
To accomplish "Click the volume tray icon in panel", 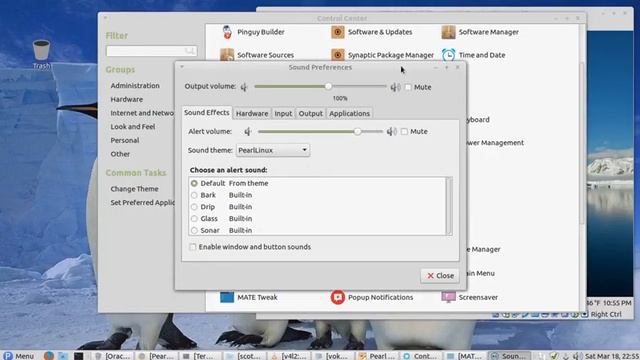I will pos(577,356).
